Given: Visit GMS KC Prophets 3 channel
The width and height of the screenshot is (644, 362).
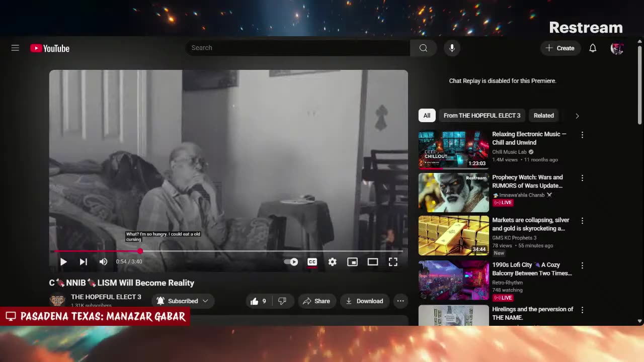Looking at the screenshot, I should pos(514,238).
